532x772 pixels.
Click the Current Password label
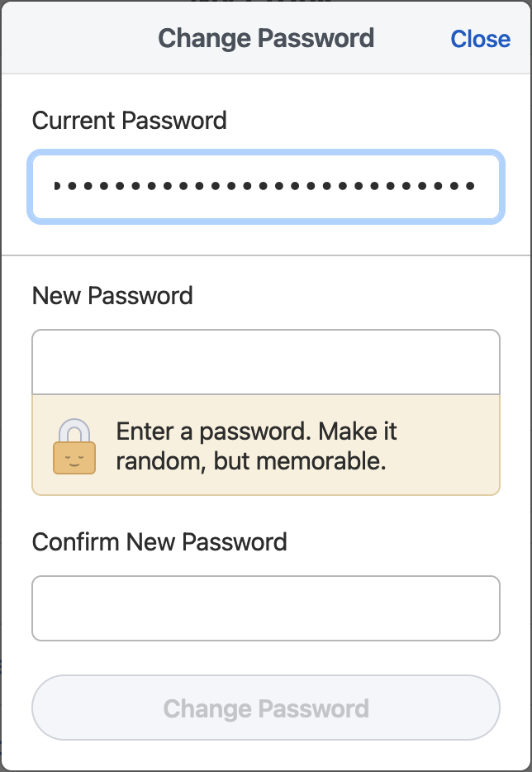[x=129, y=121]
